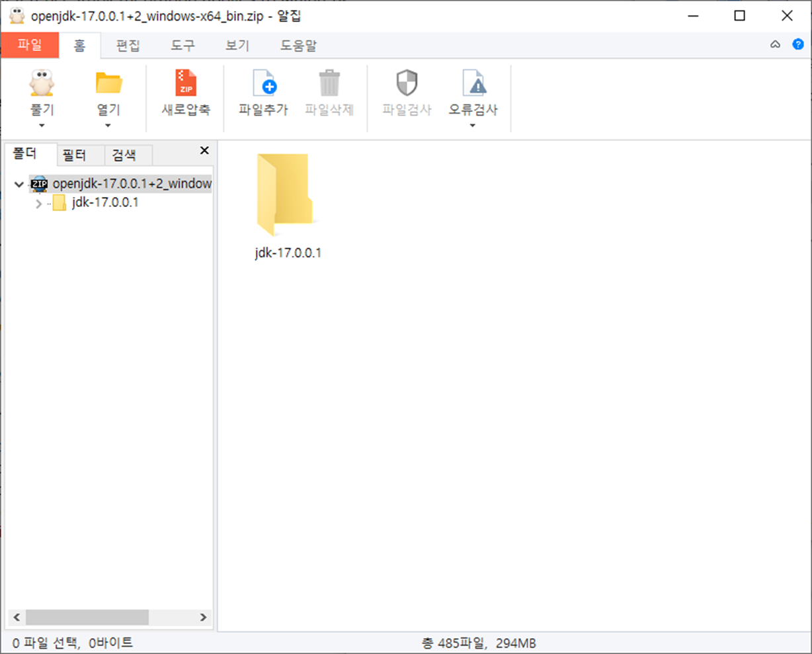Close the 알집 window
The height and width of the screenshot is (654, 812).
tap(787, 16)
